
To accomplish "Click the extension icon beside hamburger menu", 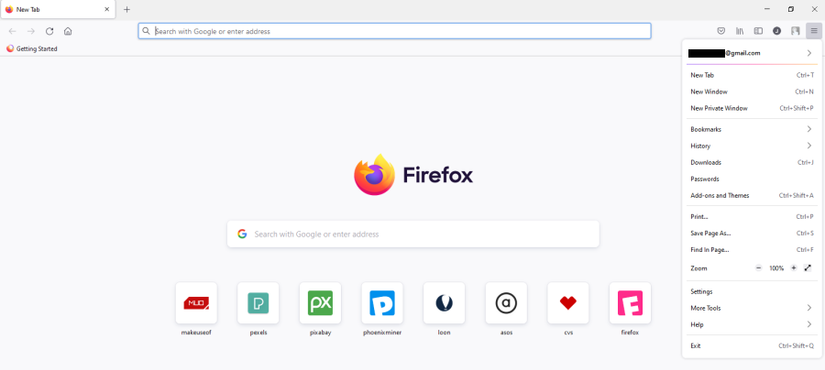I will (796, 31).
